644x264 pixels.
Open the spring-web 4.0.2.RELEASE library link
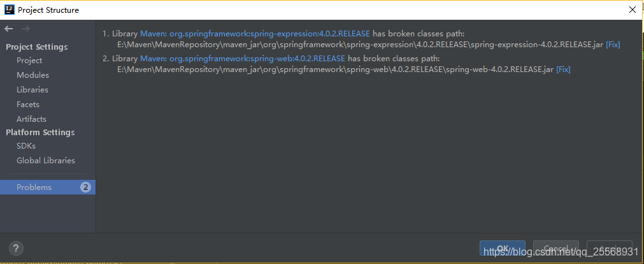coord(243,59)
